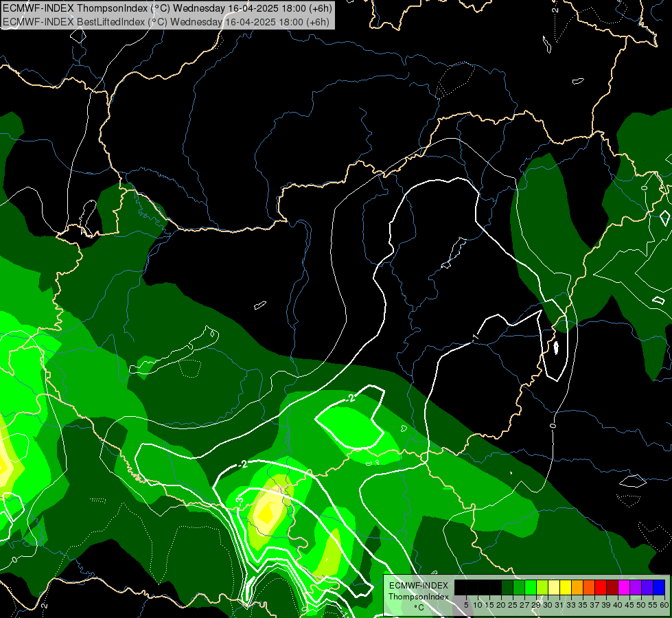Click legend scale value 25
The height and width of the screenshot is (618, 672).
coord(513,605)
